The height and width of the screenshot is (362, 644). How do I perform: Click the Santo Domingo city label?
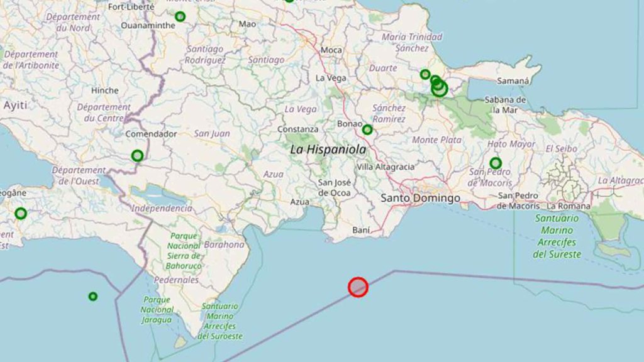coord(420,198)
